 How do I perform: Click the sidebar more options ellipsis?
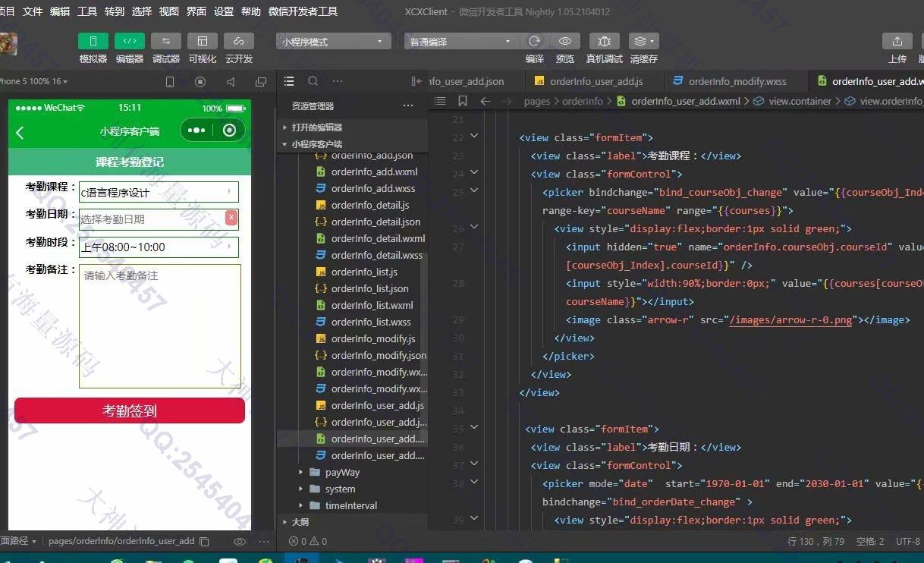[338, 81]
